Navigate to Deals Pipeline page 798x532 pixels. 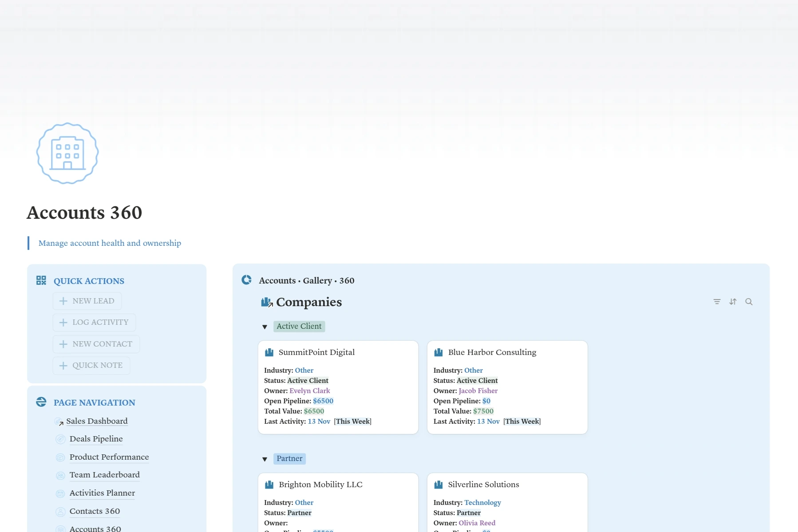pos(96,439)
